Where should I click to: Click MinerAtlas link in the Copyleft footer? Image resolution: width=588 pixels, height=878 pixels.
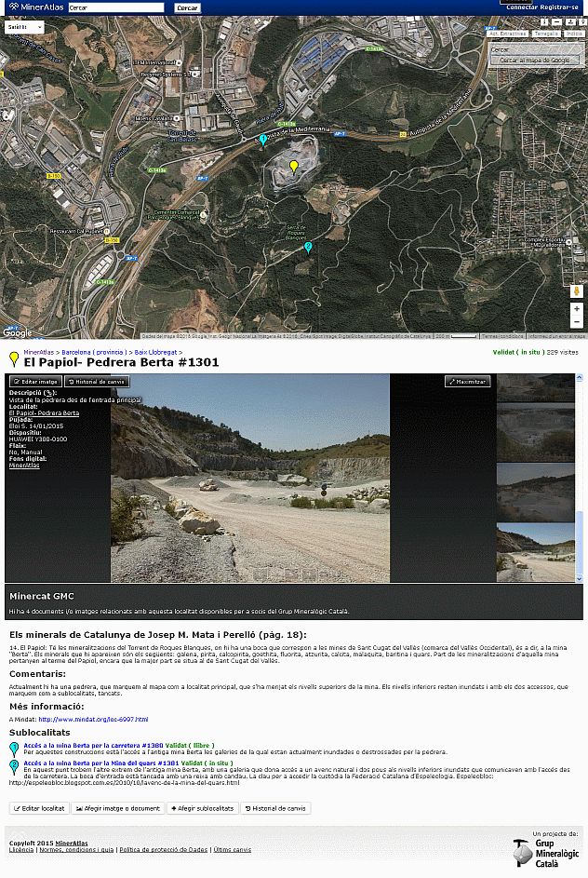72,843
